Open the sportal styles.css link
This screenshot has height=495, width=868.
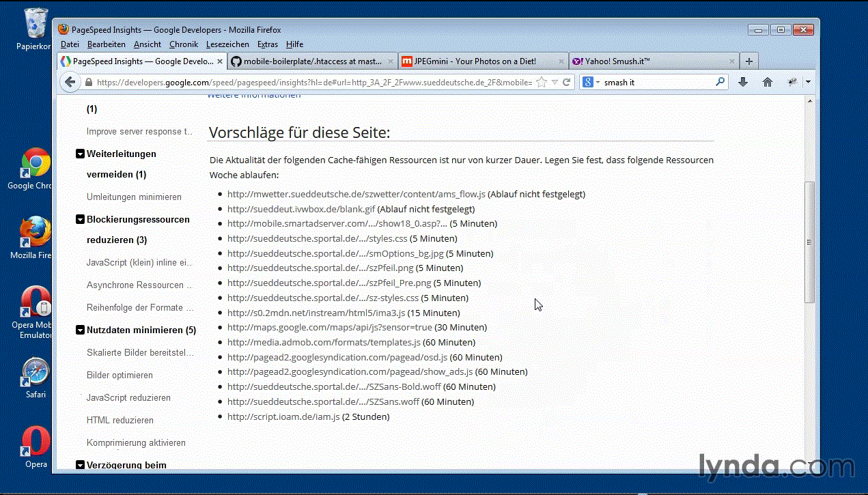[317, 238]
